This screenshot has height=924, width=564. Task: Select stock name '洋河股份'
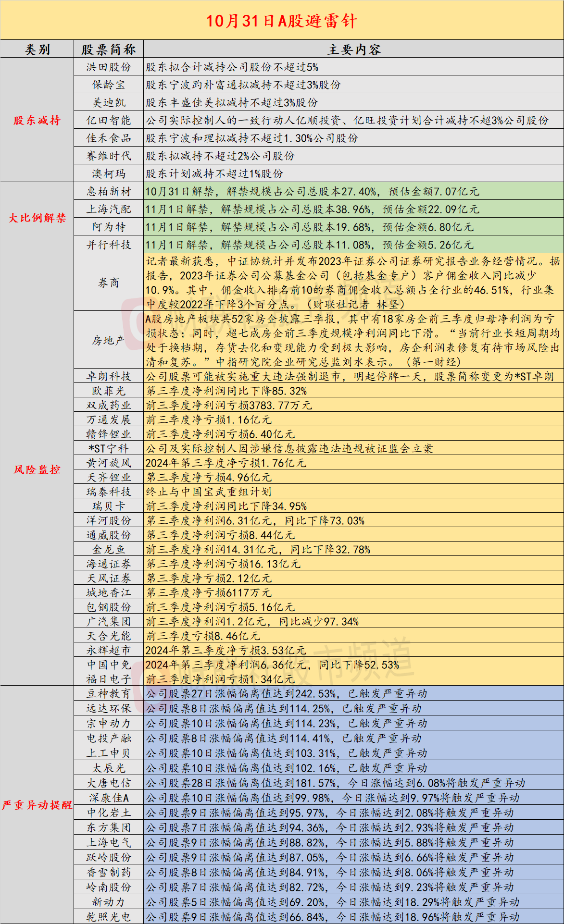click(x=109, y=521)
